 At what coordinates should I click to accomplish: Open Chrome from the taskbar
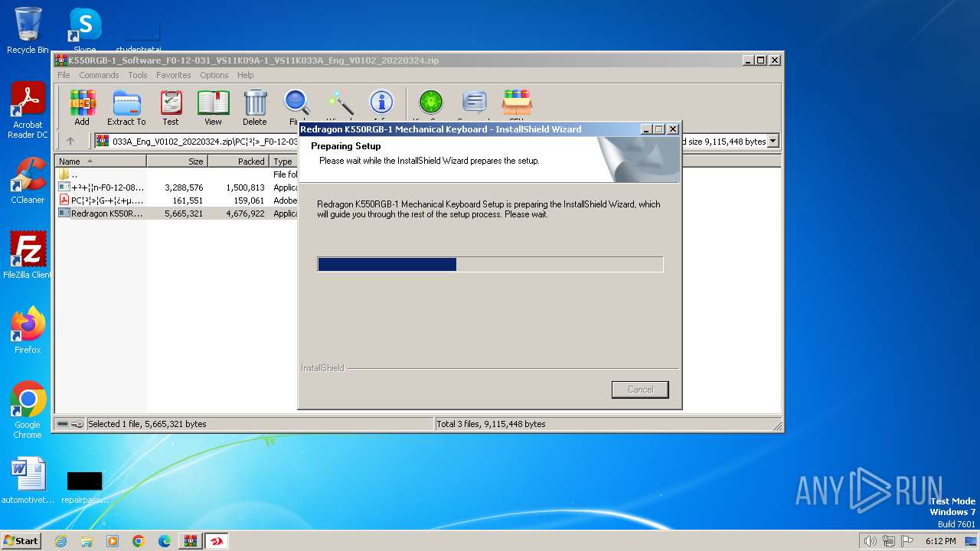click(x=139, y=541)
